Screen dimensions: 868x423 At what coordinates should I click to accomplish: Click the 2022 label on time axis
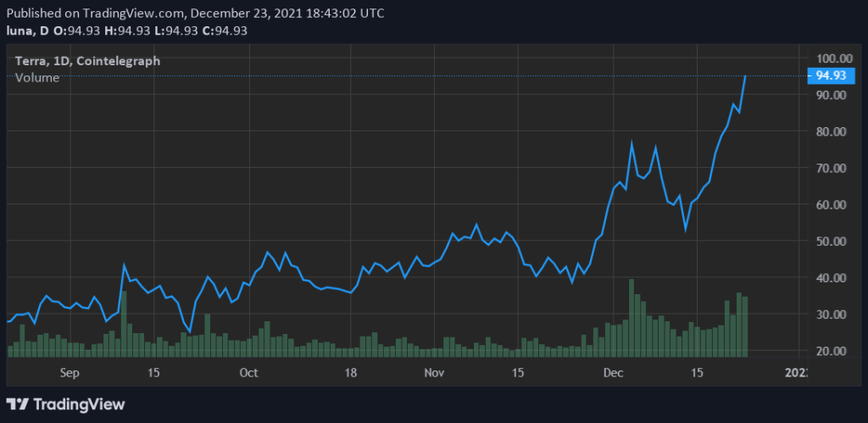(x=797, y=372)
